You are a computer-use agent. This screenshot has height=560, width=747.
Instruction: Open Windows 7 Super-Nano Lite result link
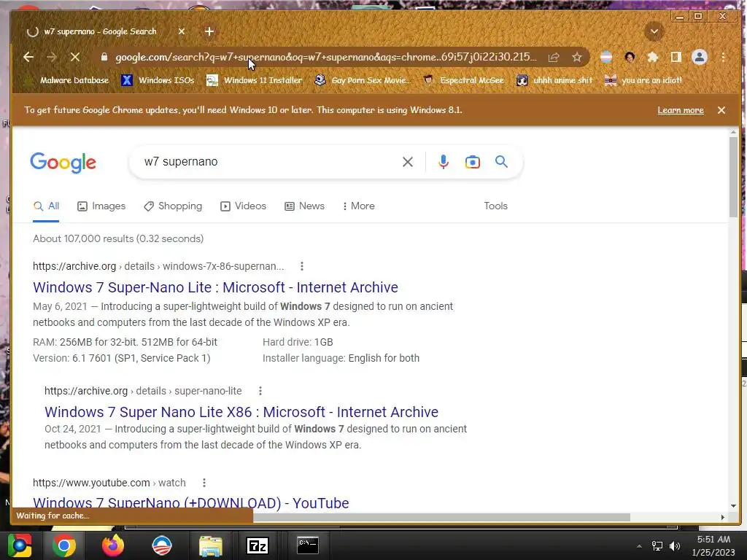[215, 287]
